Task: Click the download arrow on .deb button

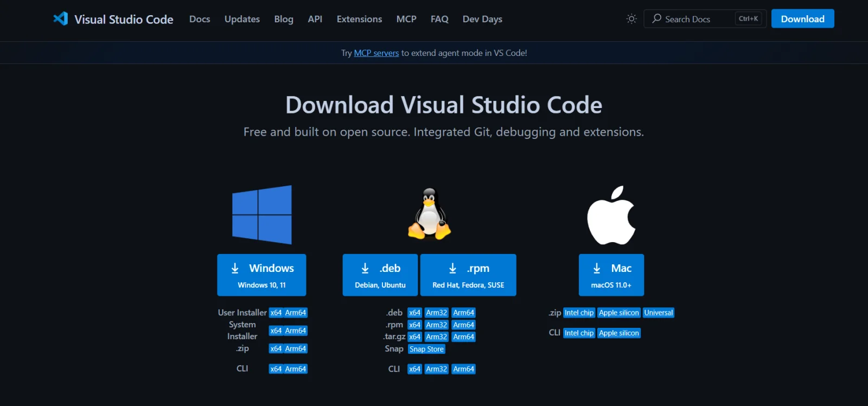Action: pos(365,268)
